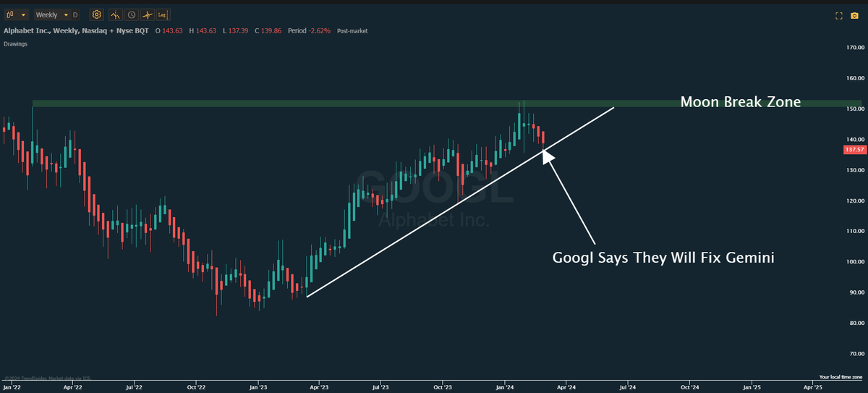
Task: Enter fullscreen mode with the brackets icon
Action: [x=839, y=14]
